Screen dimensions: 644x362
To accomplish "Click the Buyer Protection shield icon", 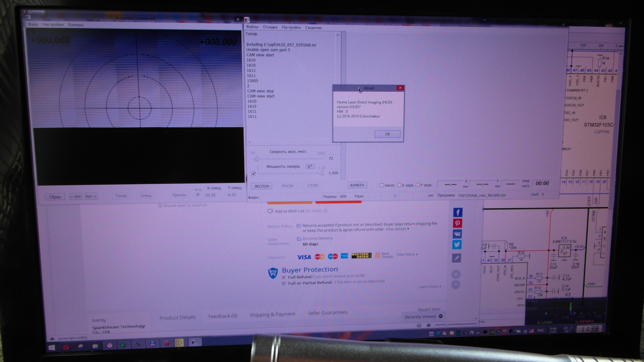I will [x=273, y=273].
